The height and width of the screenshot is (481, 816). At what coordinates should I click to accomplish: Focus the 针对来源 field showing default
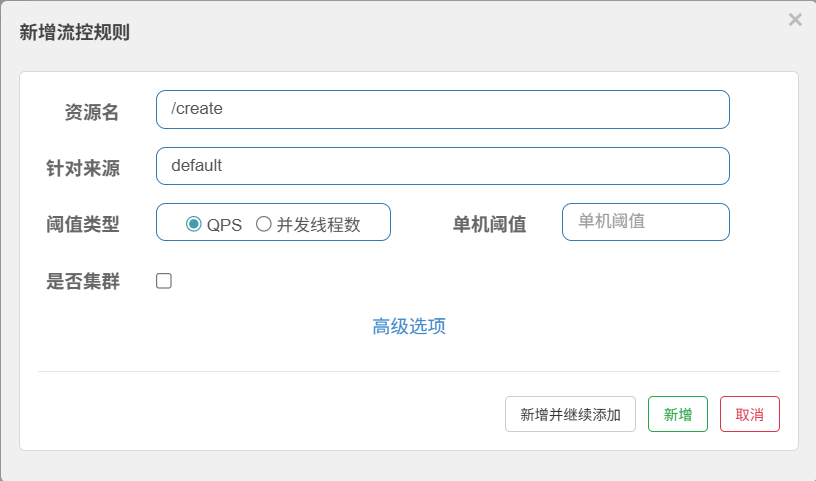(442, 166)
